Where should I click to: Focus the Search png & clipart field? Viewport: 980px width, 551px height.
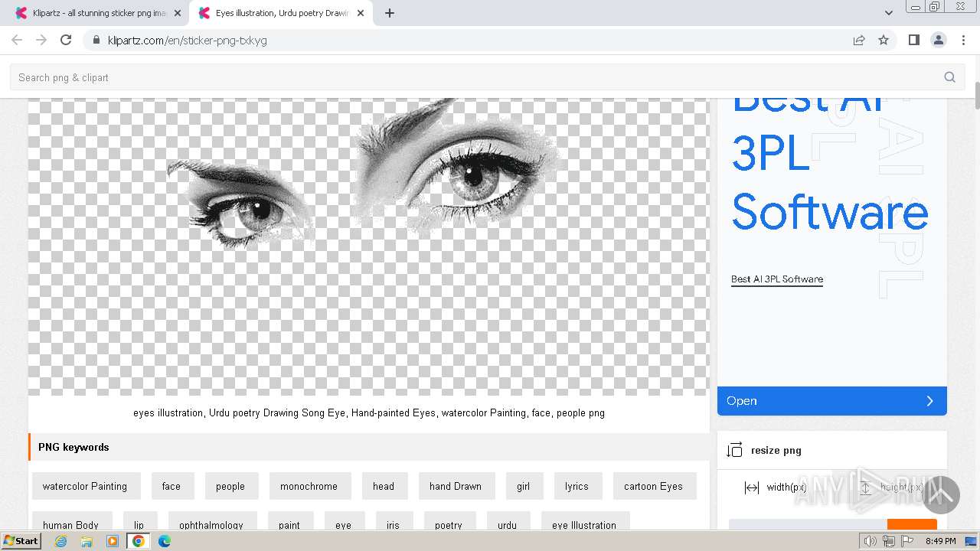(487, 77)
